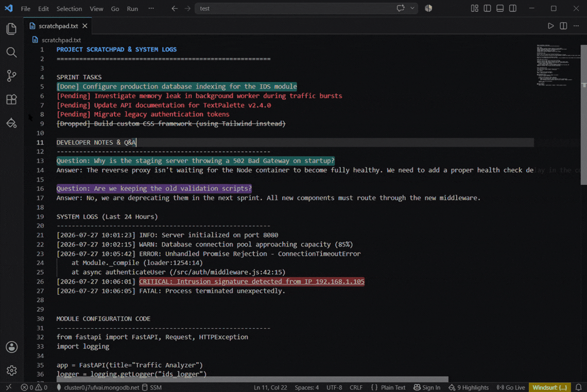Change line ending via CRLF
Image resolution: width=587 pixels, height=392 pixels.
[356, 387]
